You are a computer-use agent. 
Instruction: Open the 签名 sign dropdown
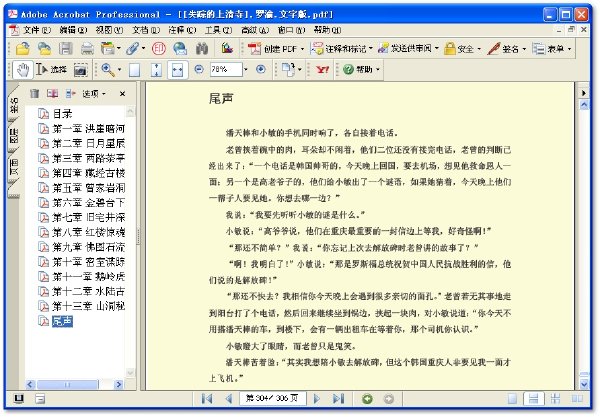[x=507, y=49]
